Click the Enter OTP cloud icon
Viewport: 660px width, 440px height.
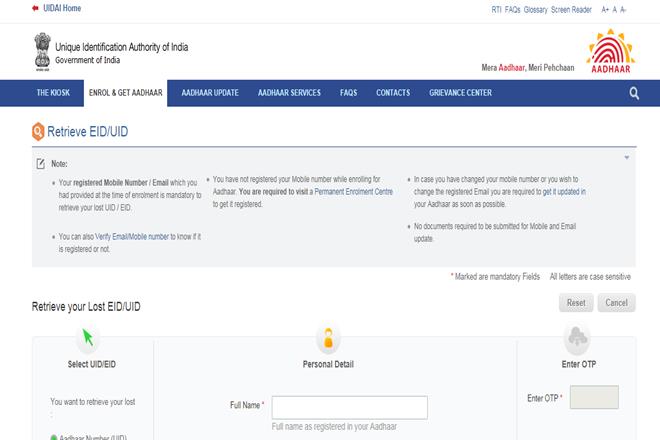point(578,336)
